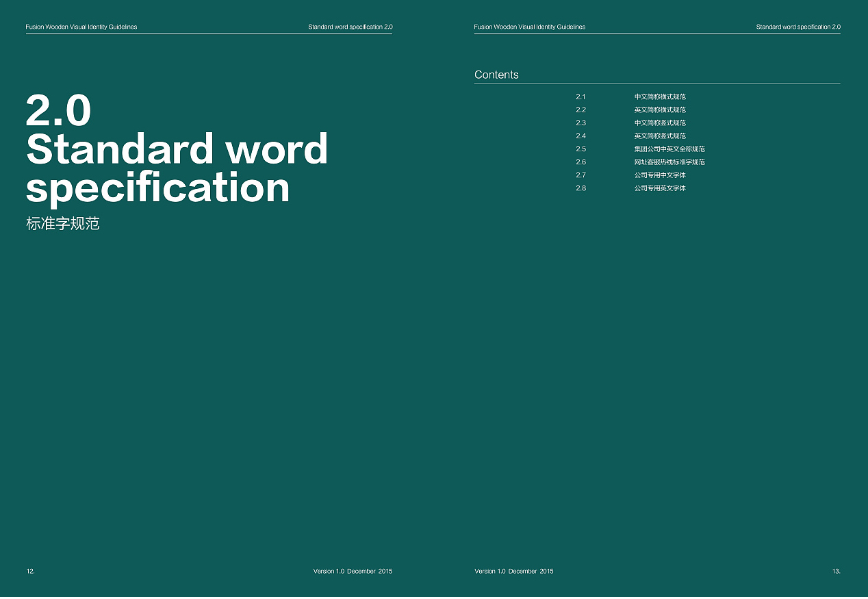The width and height of the screenshot is (868, 599).
Task: Click section number '2.8' in Contents
Action: pyautogui.click(x=580, y=188)
